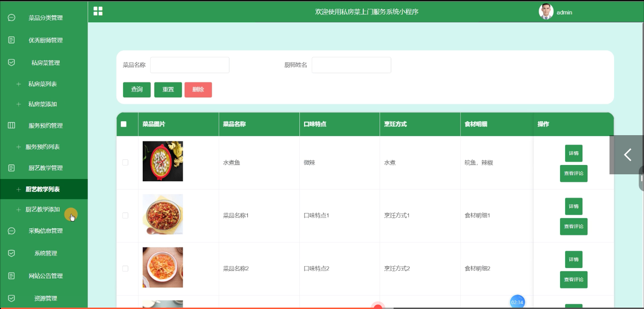
Task: Click the 食材明细 column header
Action: pos(476,124)
